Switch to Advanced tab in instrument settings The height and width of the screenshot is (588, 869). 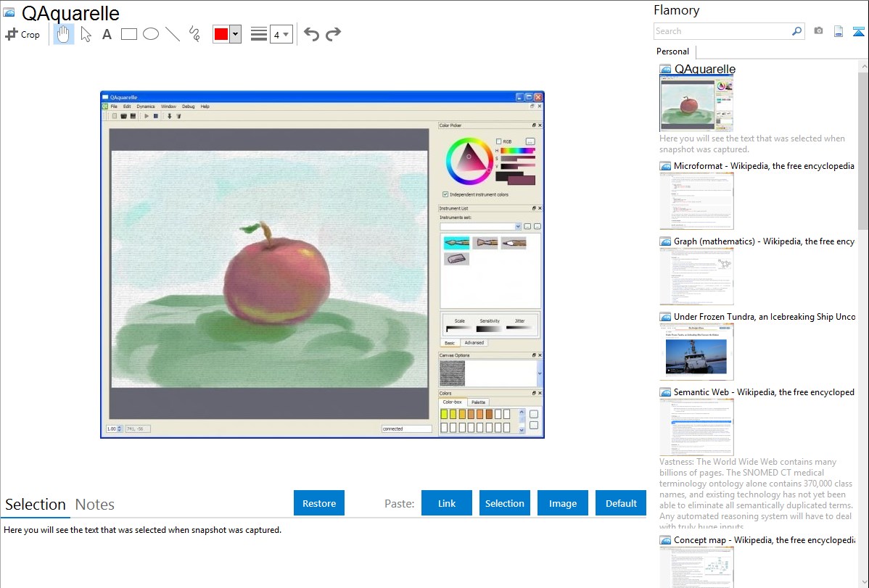click(x=474, y=342)
